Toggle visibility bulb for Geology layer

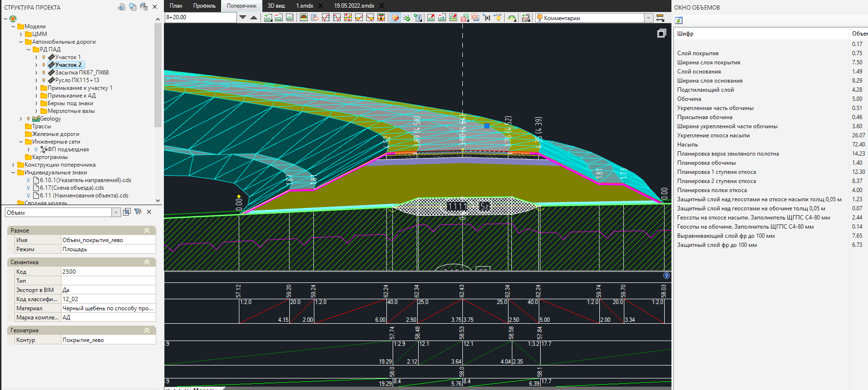(x=28, y=119)
